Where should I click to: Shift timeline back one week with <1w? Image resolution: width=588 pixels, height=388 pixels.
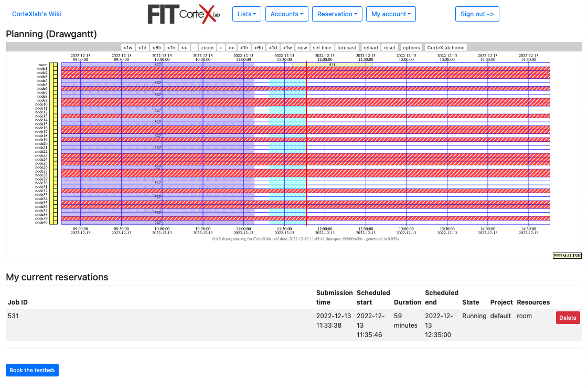coord(128,48)
